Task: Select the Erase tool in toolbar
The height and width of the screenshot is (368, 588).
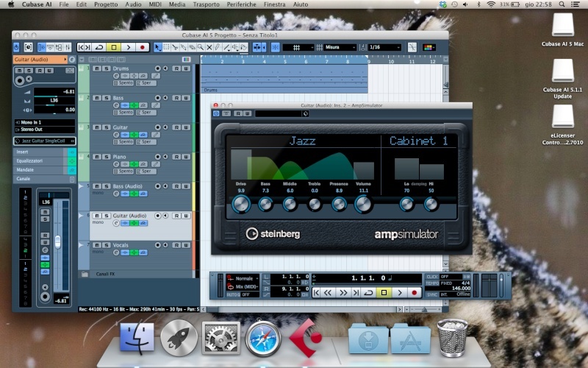Action: pos(192,47)
